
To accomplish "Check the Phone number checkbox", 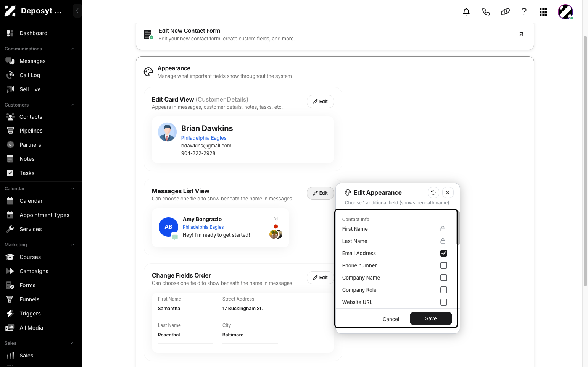I will [x=444, y=265].
